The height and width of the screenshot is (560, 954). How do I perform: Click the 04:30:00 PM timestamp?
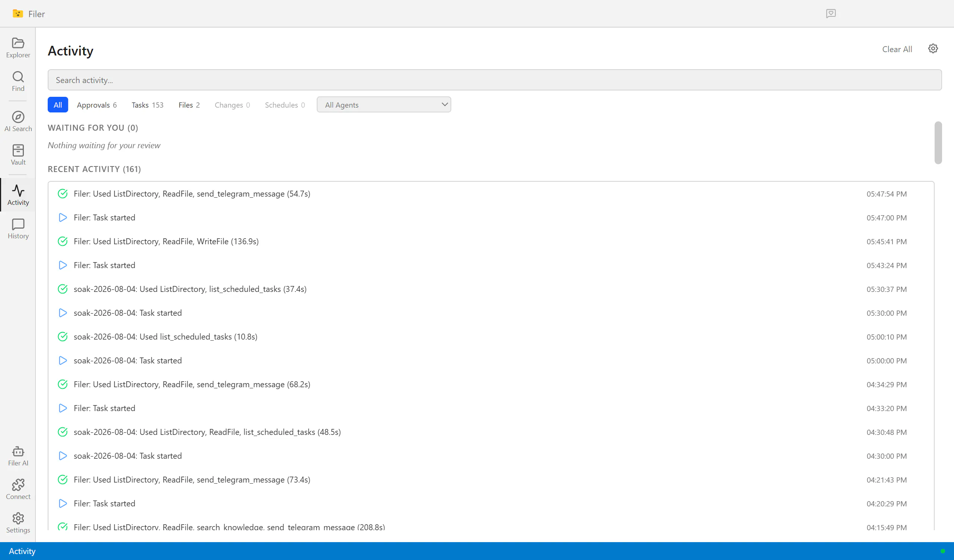[x=887, y=456]
